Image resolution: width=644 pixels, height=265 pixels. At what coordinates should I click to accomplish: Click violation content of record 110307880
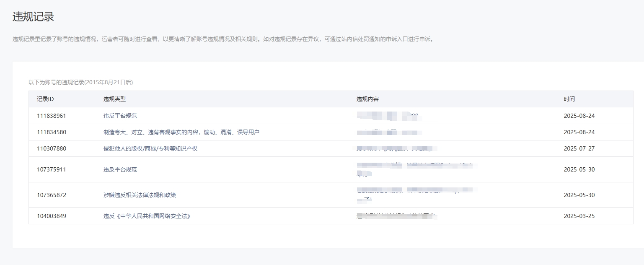[396, 148]
